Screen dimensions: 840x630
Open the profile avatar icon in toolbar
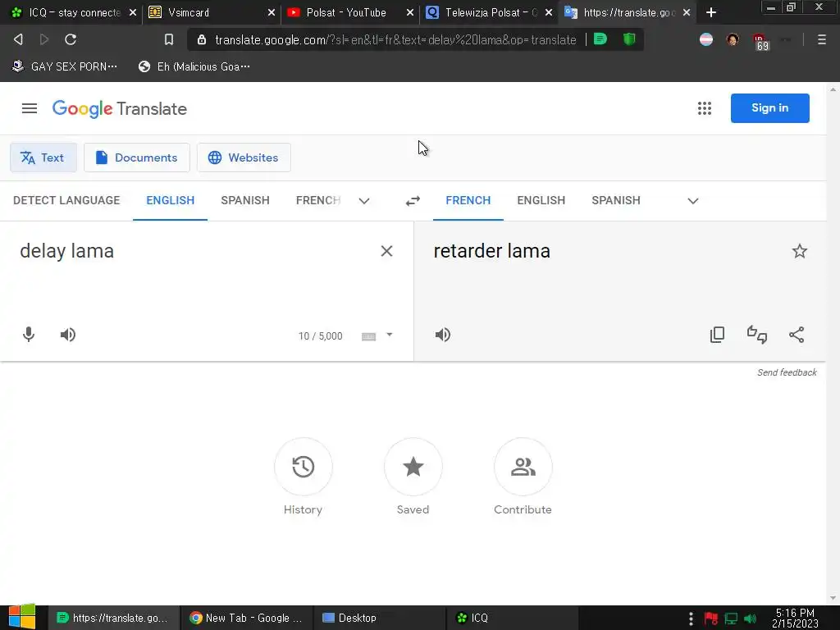tap(733, 39)
